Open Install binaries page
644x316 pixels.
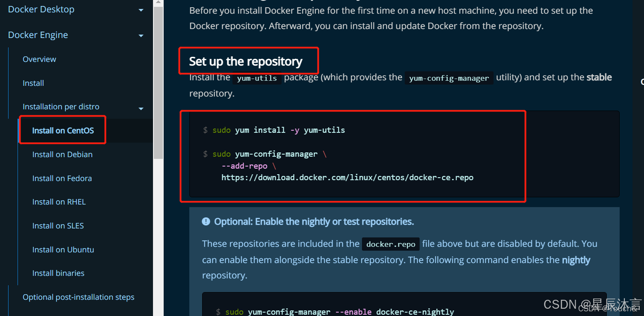click(x=59, y=273)
